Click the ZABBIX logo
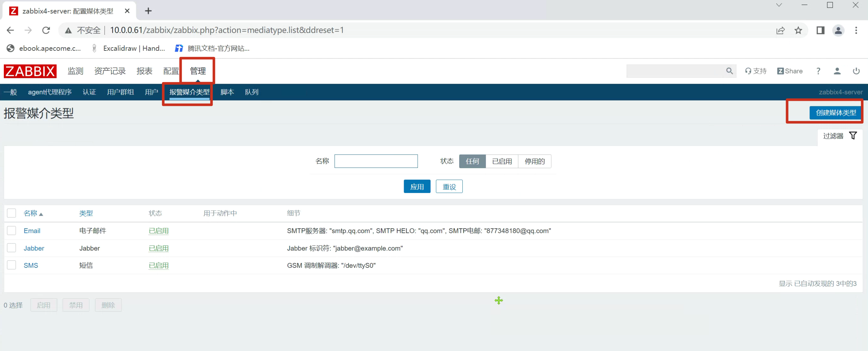Image resolution: width=868 pixels, height=351 pixels. (30, 71)
